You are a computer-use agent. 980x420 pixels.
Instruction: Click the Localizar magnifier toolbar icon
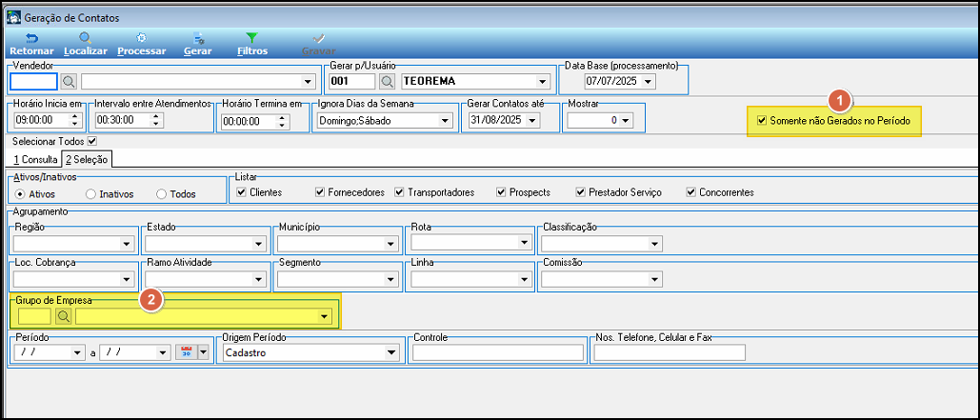pyautogui.click(x=86, y=38)
